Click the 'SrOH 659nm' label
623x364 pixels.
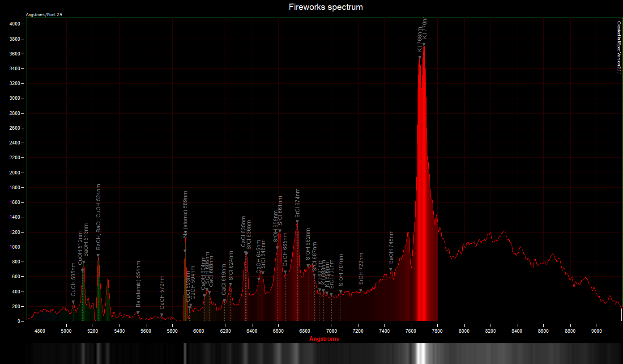click(x=276, y=226)
